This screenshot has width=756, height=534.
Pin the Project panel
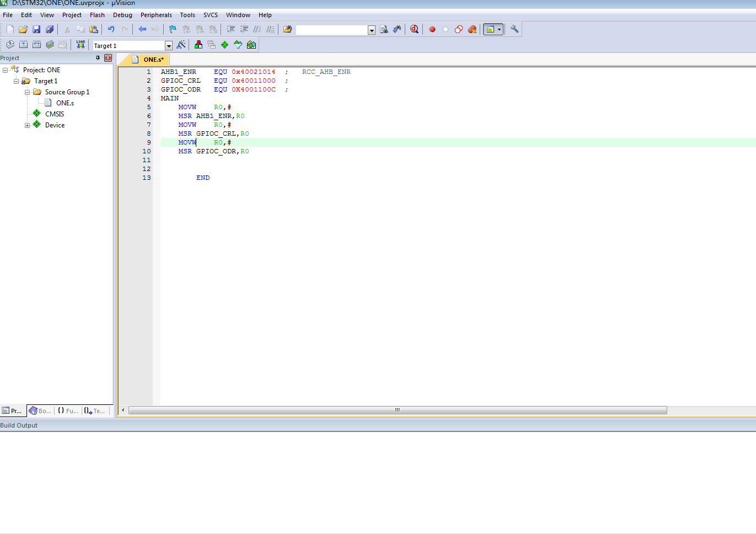tap(98, 58)
